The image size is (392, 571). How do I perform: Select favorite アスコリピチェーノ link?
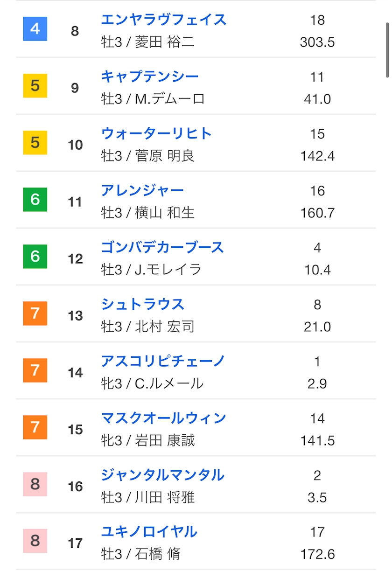163,361
